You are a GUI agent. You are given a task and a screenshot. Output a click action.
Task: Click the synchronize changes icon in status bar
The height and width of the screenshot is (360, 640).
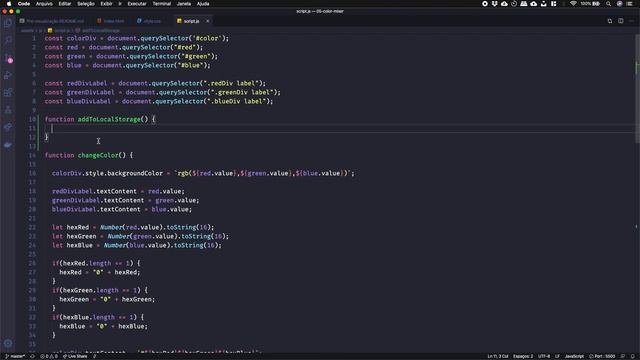pyautogui.click(x=33, y=356)
